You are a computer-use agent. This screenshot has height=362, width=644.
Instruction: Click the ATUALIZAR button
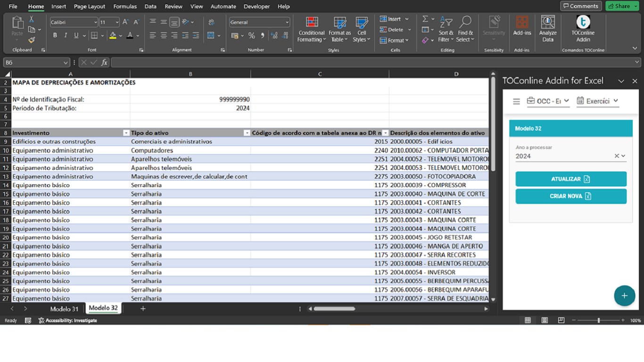coord(570,179)
